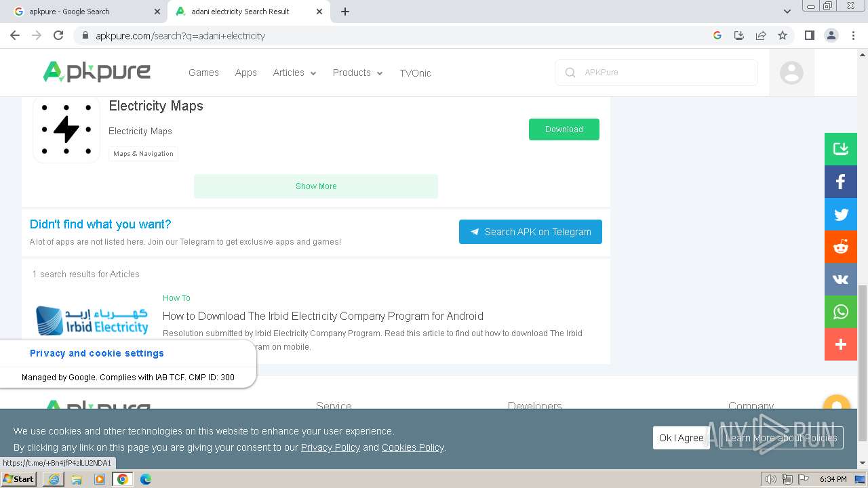The height and width of the screenshot is (488, 868).
Task: Open the user profile avatar icon
Action: click(791, 73)
